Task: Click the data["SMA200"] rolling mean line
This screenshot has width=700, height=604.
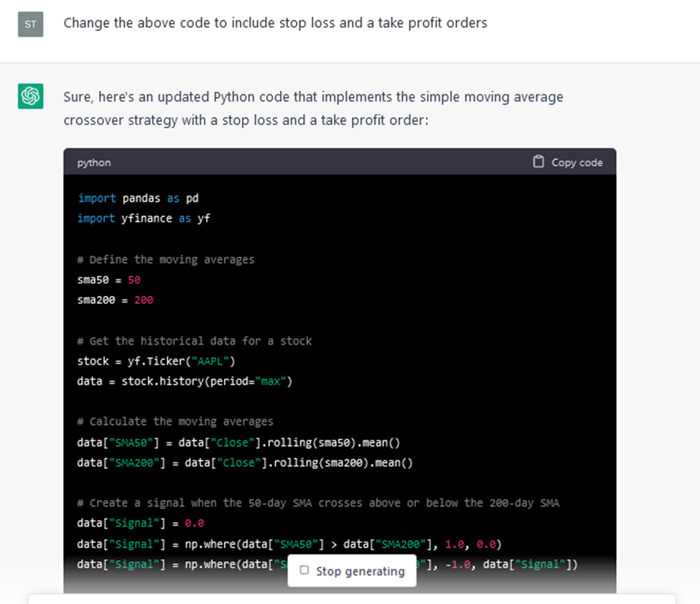Action: pos(245,463)
